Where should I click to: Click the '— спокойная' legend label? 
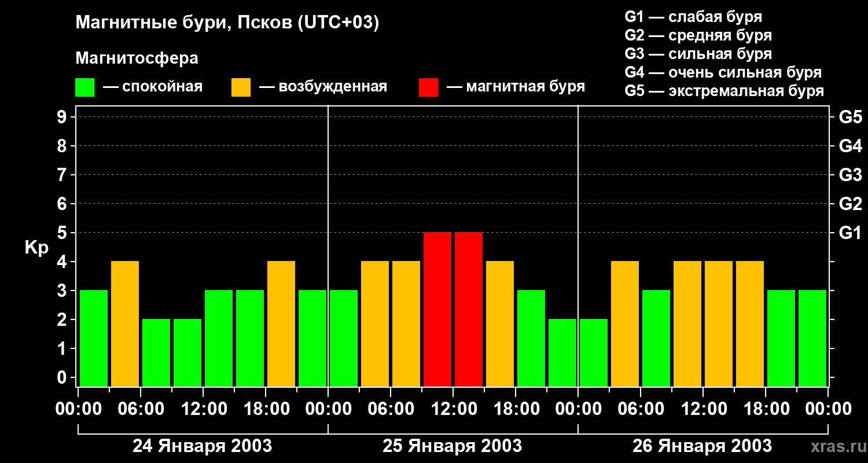(x=153, y=87)
